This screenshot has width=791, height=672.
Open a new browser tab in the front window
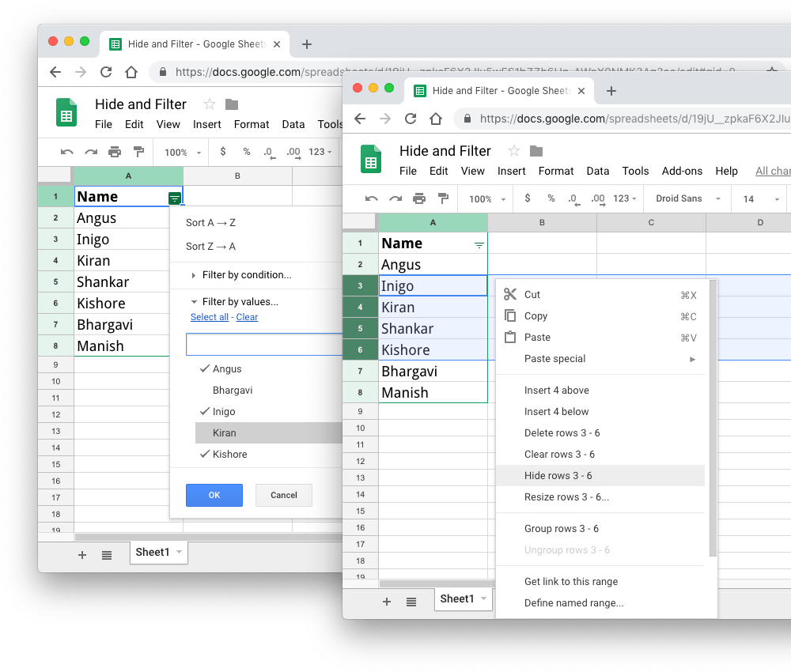[x=611, y=91]
